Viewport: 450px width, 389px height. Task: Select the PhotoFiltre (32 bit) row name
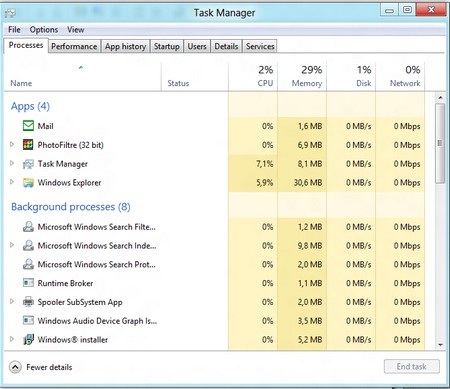point(70,145)
